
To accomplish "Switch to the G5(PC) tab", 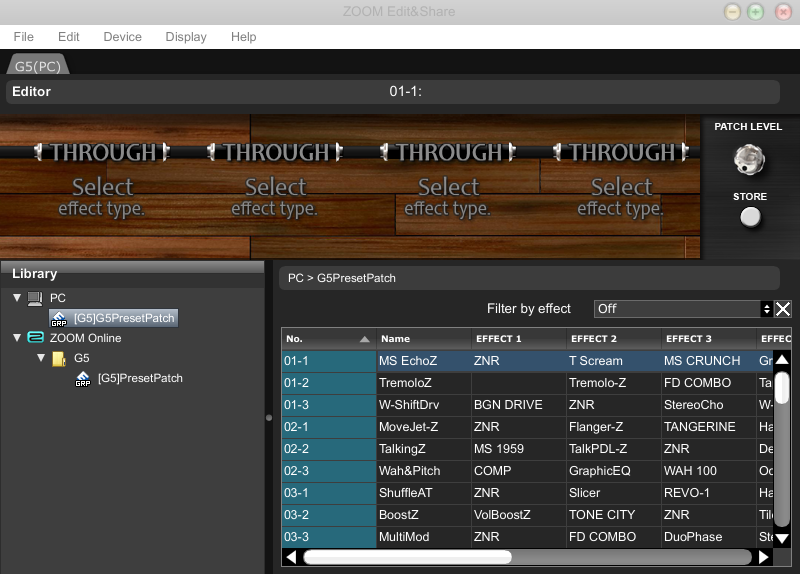I will 38,65.
